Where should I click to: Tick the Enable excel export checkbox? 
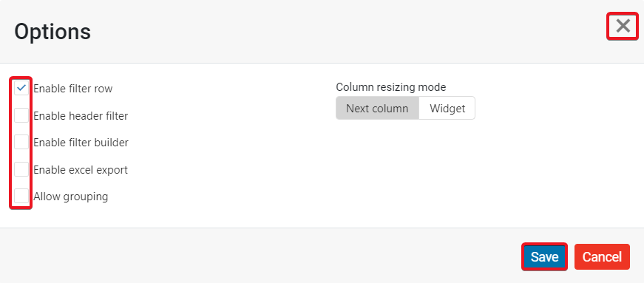pos(21,169)
